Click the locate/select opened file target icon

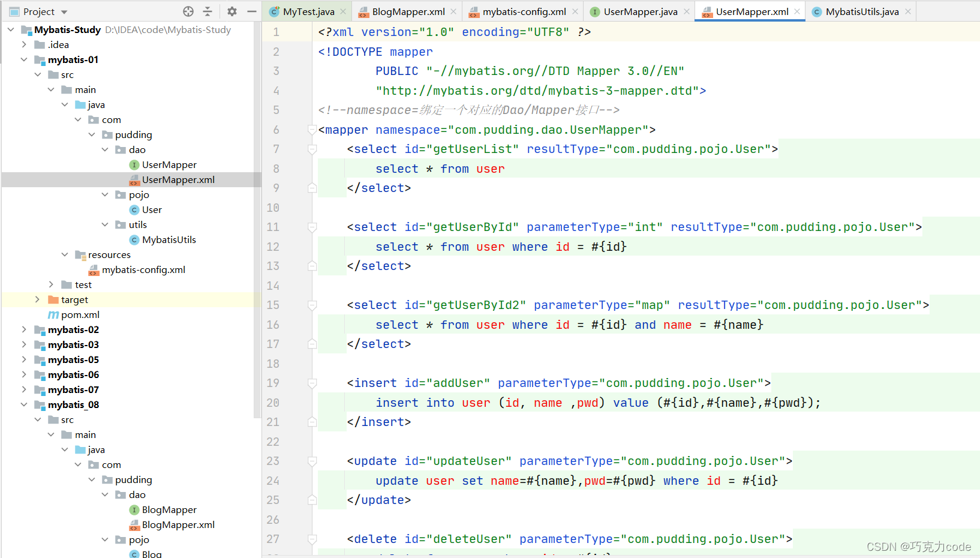click(188, 11)
